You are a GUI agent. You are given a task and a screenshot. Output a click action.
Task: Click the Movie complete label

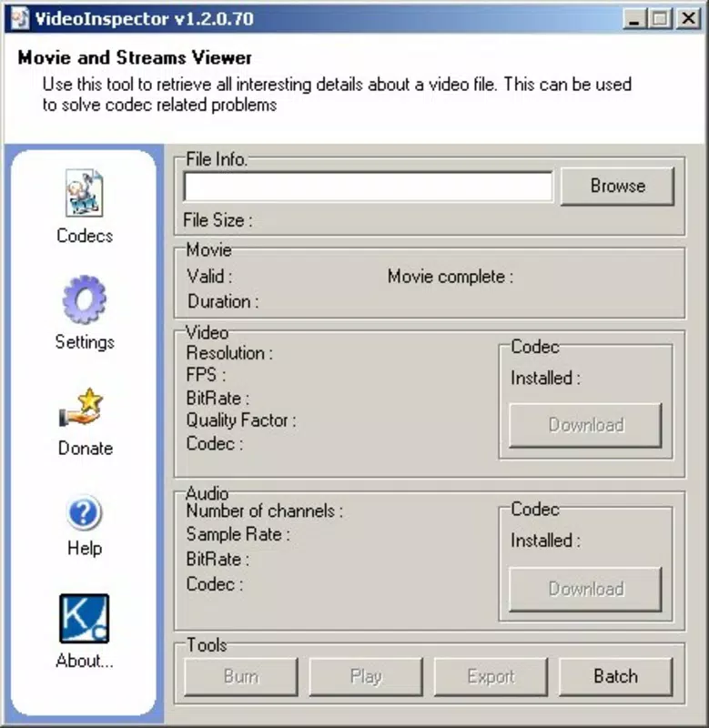(451, 277)
